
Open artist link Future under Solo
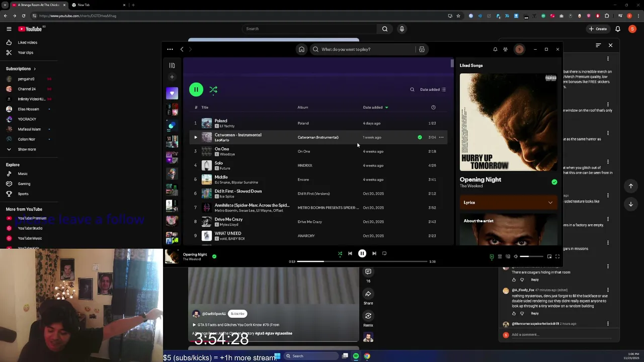point(225,168)
